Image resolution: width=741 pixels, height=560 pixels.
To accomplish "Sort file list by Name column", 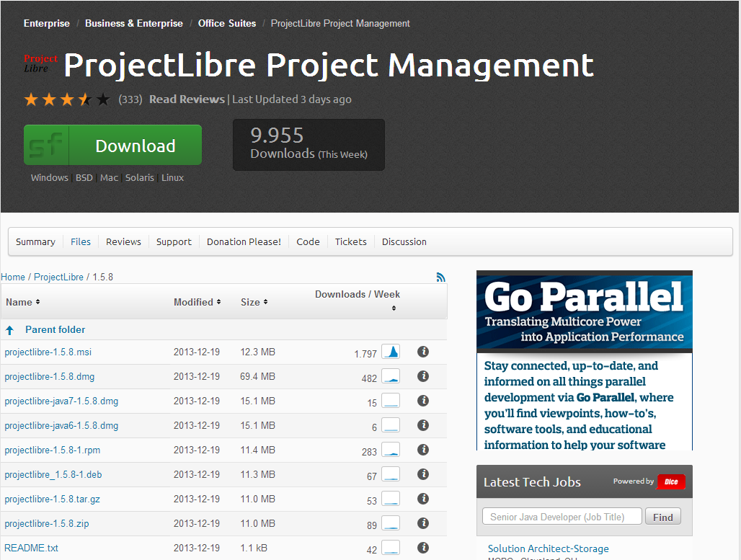I will pyautogui.click(x=22, y=303).
